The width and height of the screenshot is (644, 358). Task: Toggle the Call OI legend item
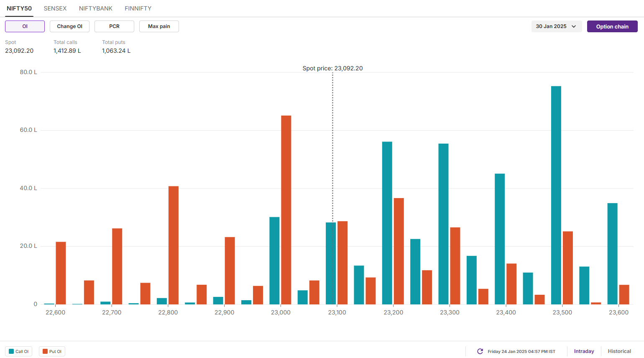(19, 351)
